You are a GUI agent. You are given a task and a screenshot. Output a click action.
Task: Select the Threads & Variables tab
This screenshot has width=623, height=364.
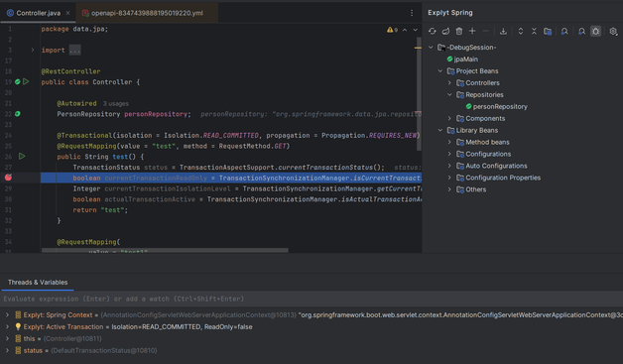[38, 282]
